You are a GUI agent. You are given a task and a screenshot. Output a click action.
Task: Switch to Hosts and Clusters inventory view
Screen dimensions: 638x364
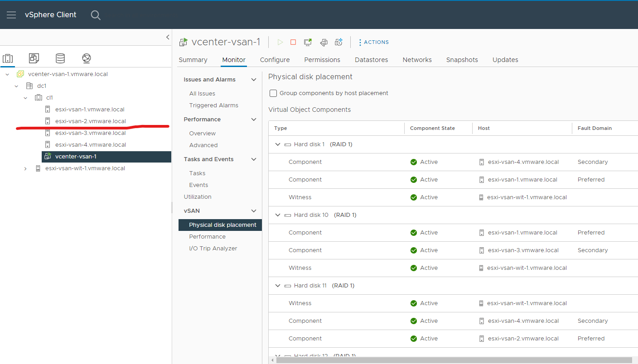8,58
